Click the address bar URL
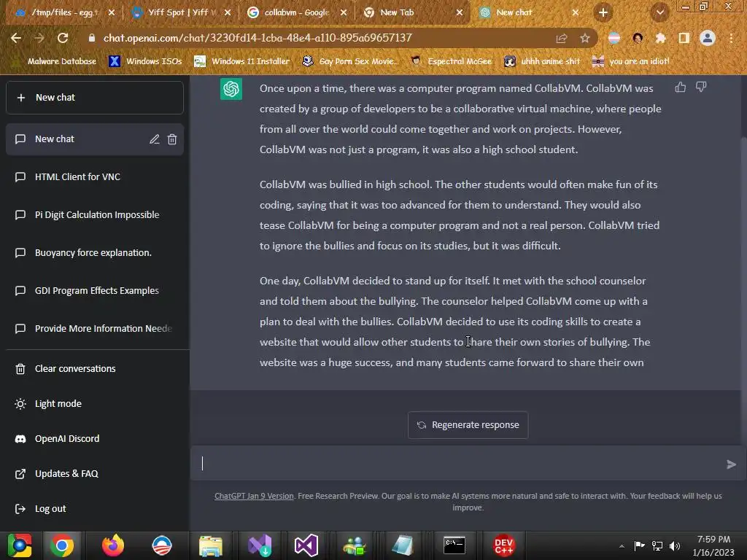Image resolution: width=747 pixels, height=560 pixels. (258, 38)
